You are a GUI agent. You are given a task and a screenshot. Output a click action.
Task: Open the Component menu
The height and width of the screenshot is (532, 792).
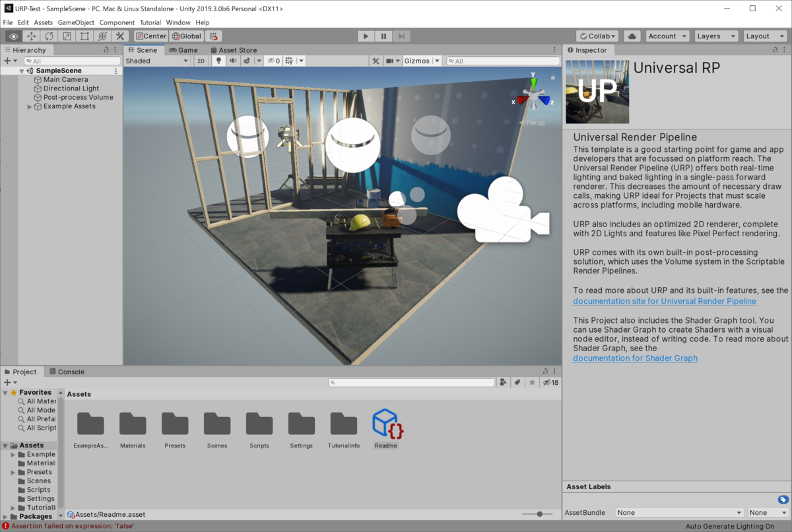coord(117,22)
